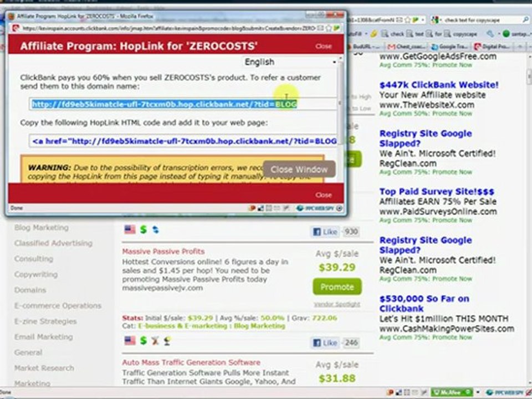The height and width of the screenshot is (399, 532).
Task: Click the Close link in the popup's red footer
Action: 323,195
